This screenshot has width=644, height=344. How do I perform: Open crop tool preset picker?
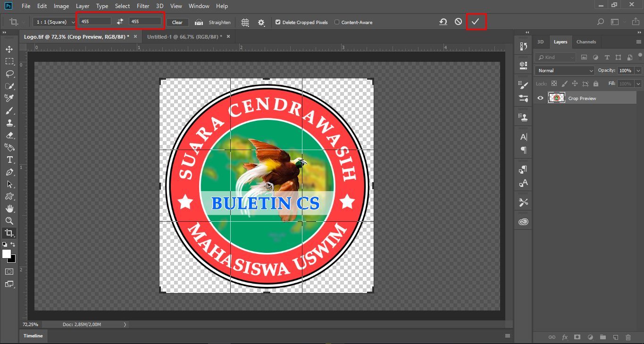click(x=18, y=22)
